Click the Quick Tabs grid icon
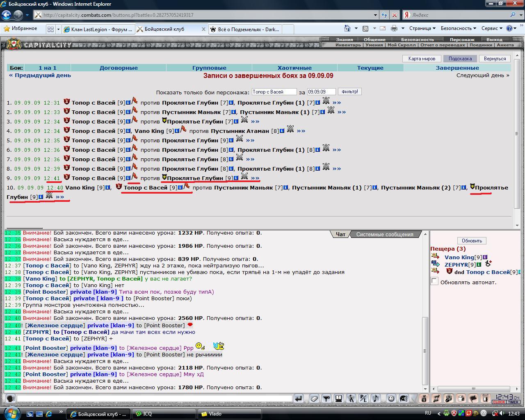This screenshot has height=420, width=525. pos(50,29)
